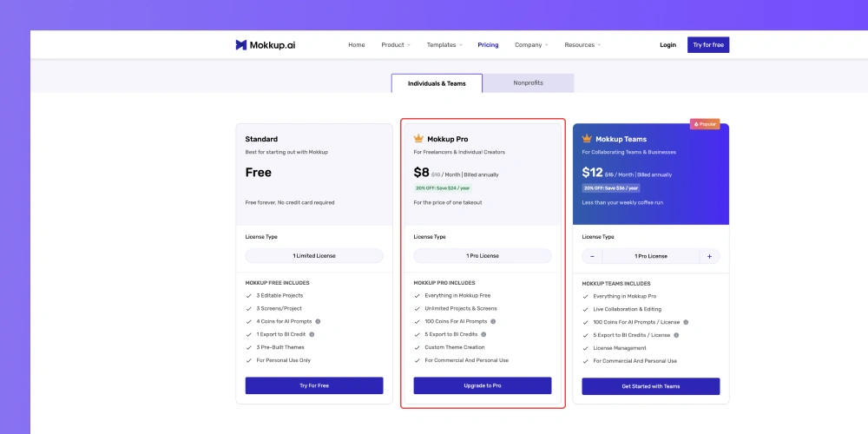Click the $12 price in Mokkup Teams
The width and height of the screenshot is (868, 434).
coord(592,172)
